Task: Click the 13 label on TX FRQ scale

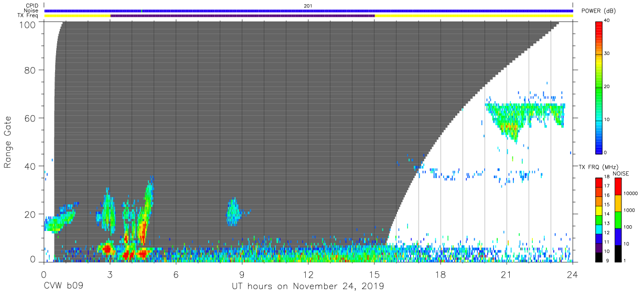Action: point(607,223)
